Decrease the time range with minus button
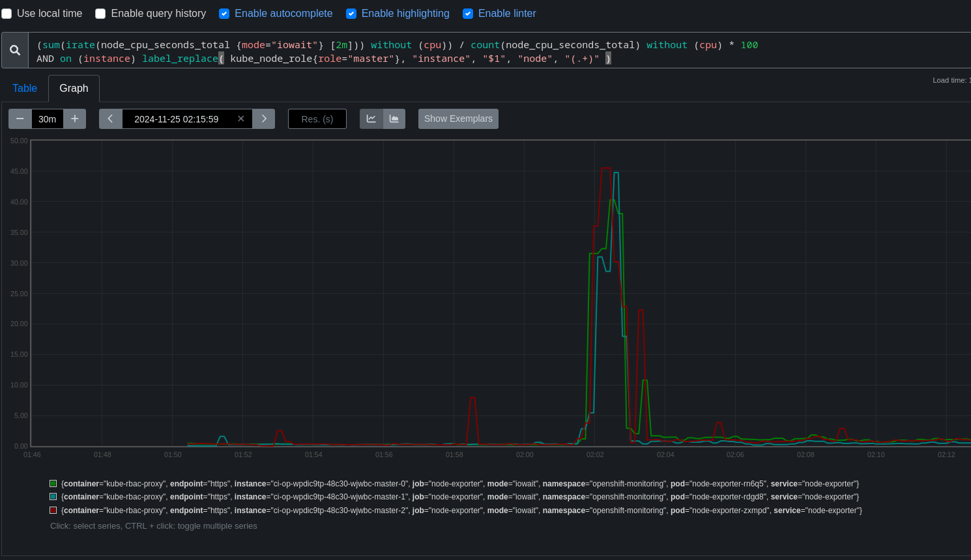The width and height of the screenshot is (971, 560). (20, 119)
